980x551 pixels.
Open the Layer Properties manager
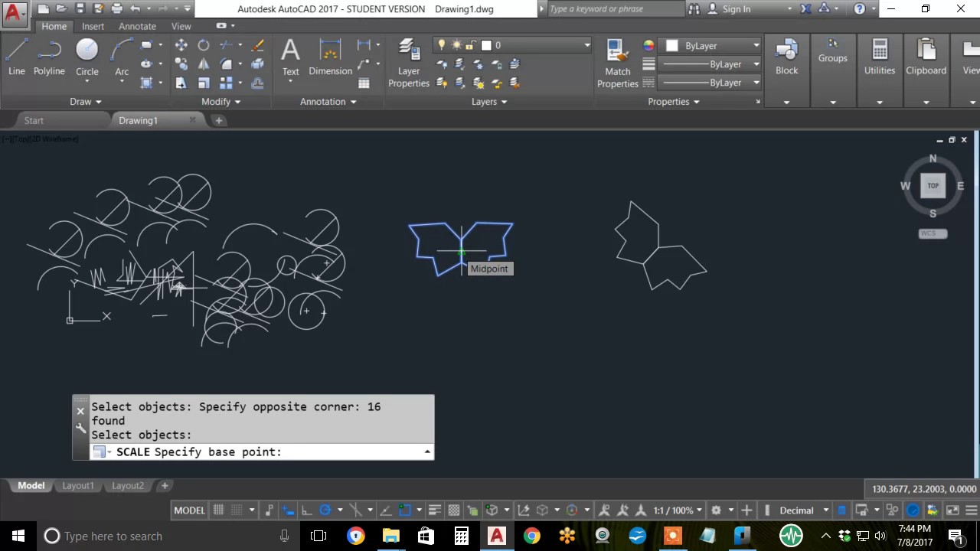(409, 64)
